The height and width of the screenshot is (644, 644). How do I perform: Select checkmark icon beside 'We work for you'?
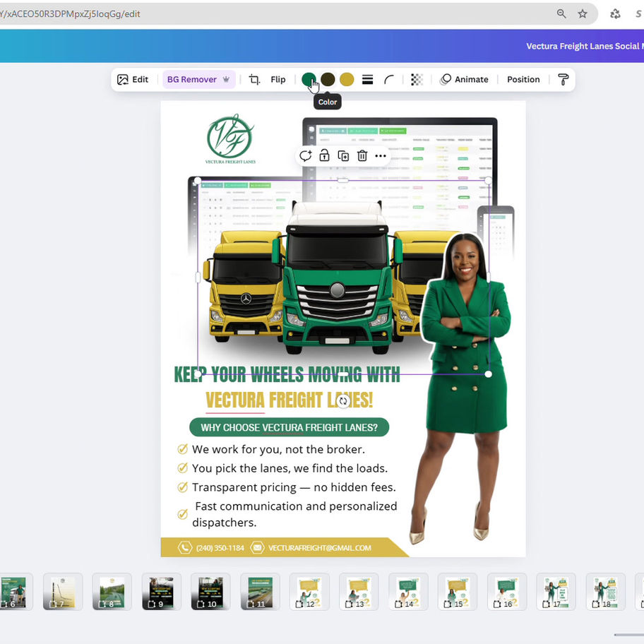182,449
